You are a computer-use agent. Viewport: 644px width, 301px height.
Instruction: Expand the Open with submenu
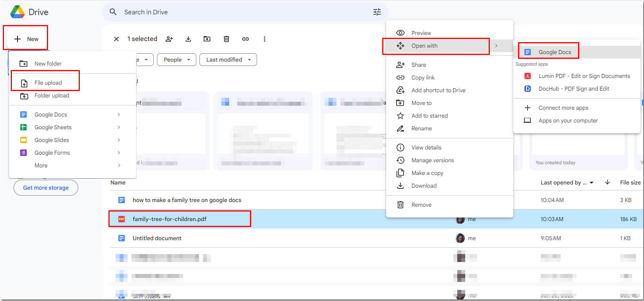click(x=449, y=46)
